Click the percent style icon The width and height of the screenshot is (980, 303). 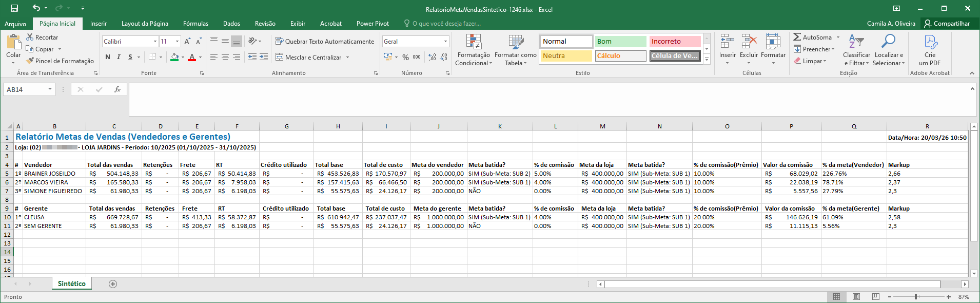405,57
